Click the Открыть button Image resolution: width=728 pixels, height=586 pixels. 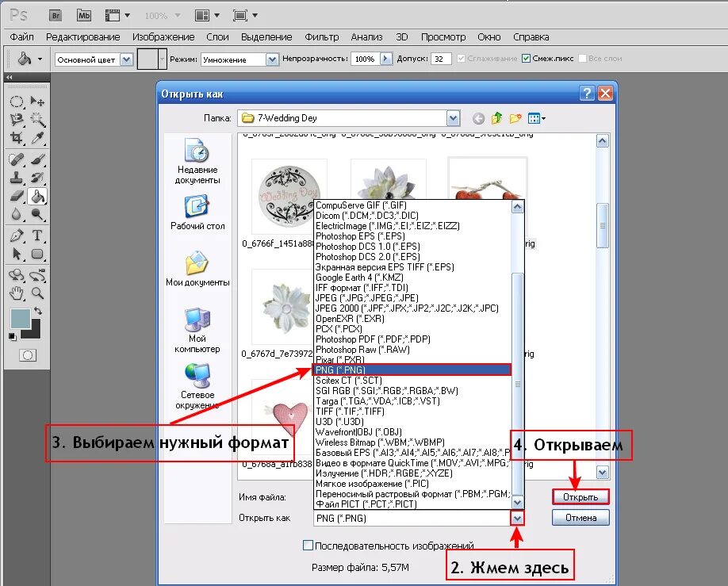point(580,497)
